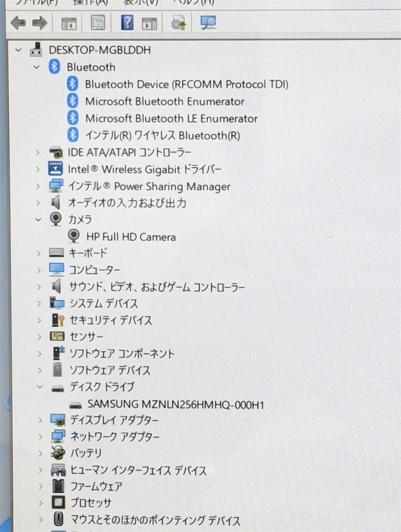
Task: Expand the ファームウェア category
Action: (x=41, y=486)
